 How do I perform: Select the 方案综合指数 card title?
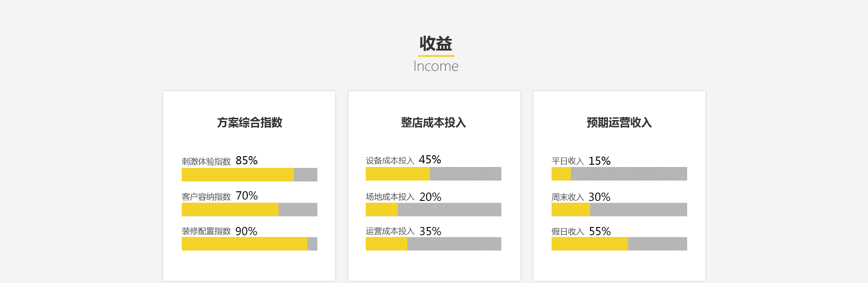tap(250, 122)
